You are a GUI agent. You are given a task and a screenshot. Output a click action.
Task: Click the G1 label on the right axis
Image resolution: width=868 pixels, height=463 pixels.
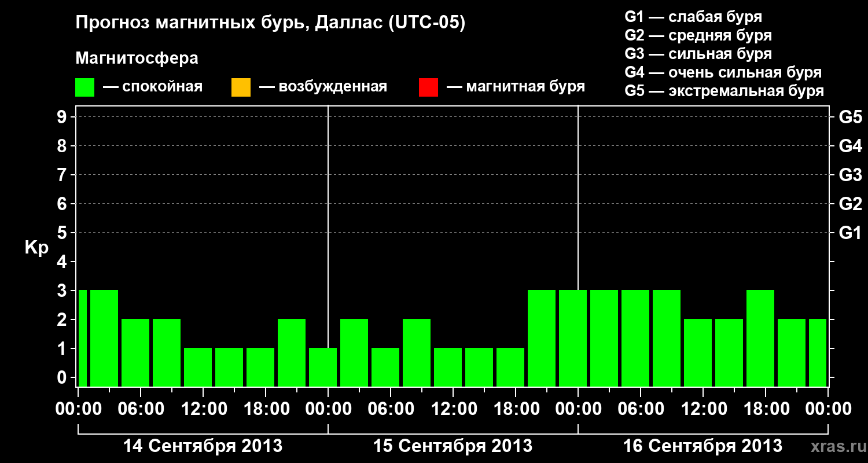[x=851, y=233]
